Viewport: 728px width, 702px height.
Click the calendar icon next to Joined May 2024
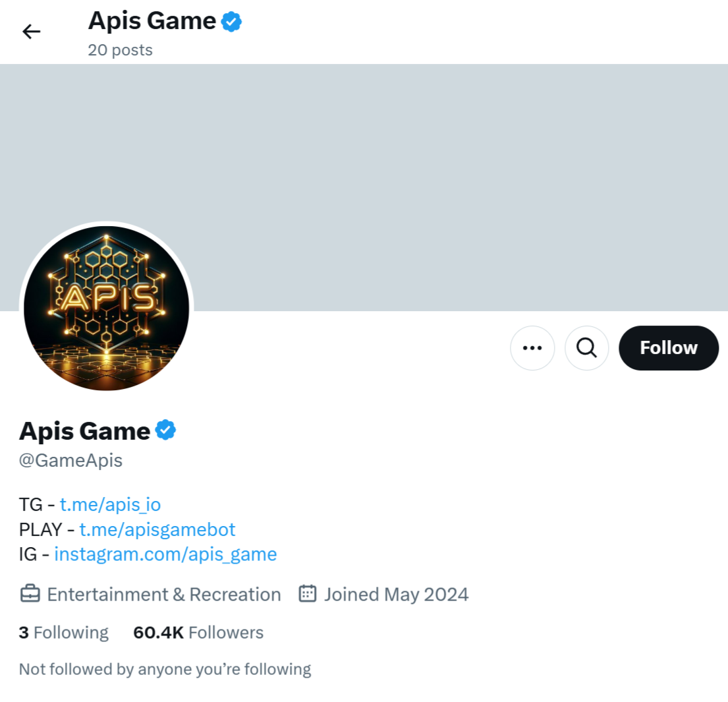click(x=306, y=594)
